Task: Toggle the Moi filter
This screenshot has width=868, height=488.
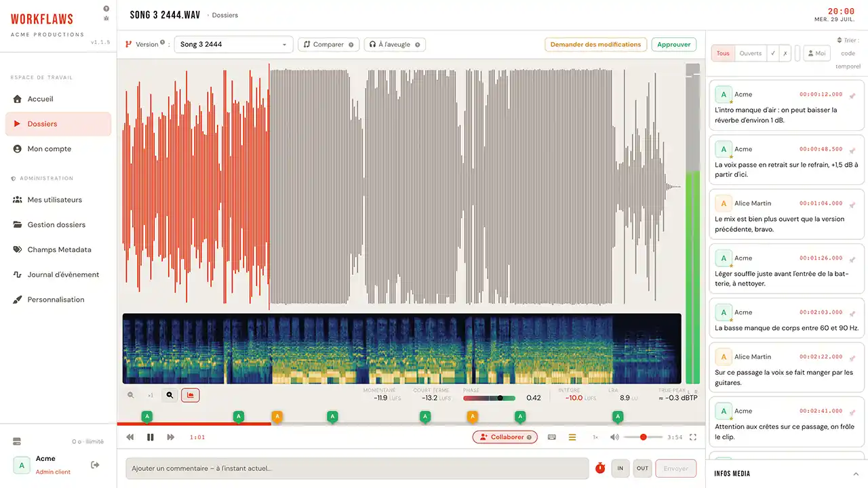Action: (817, 54)
